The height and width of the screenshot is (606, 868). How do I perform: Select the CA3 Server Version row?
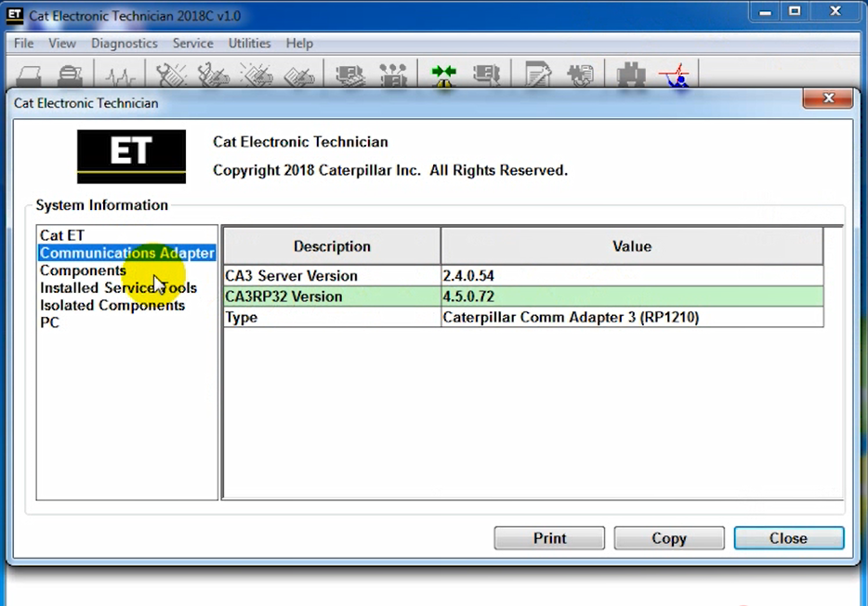point(332,276)
